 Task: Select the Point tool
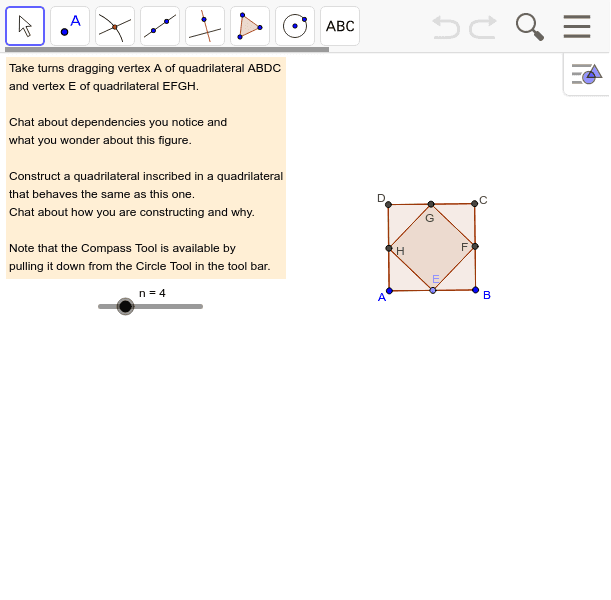[x=70, y=26]
